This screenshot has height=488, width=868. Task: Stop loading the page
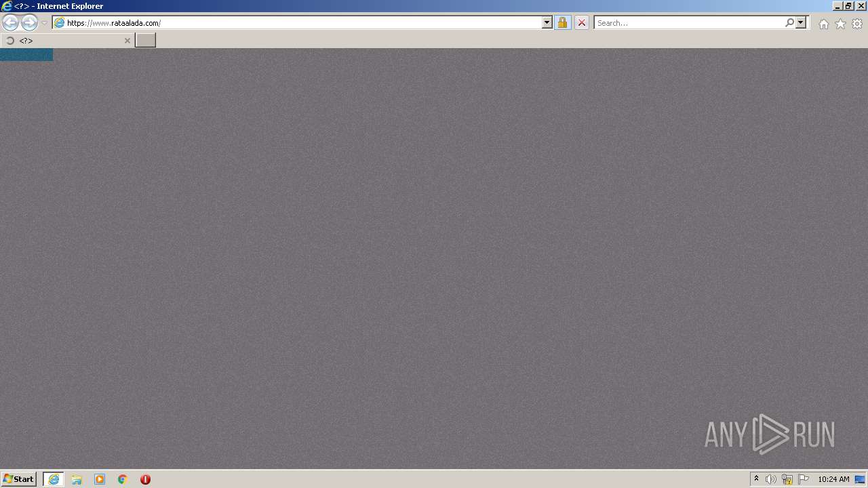point(581,23)
